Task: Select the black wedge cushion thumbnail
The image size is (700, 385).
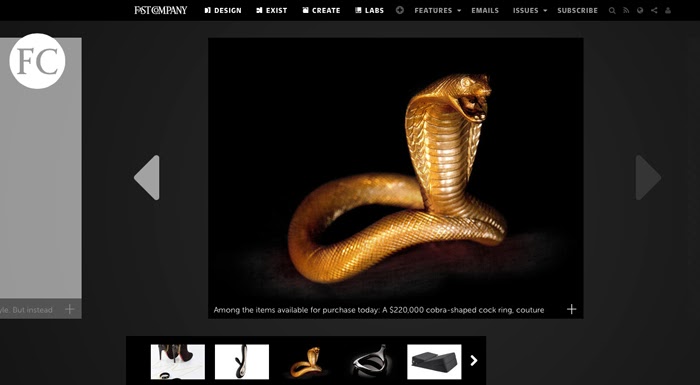Action: (x=434, y=362)
